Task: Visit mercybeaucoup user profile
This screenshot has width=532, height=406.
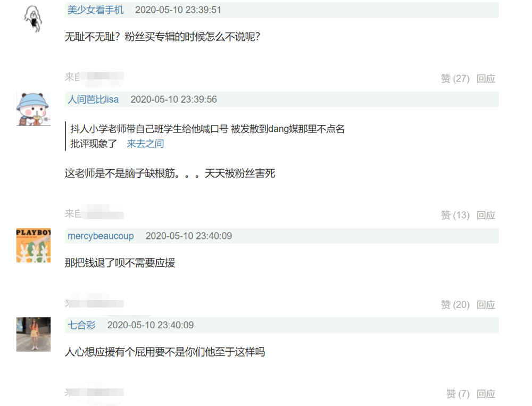Action: pos(101,236)
